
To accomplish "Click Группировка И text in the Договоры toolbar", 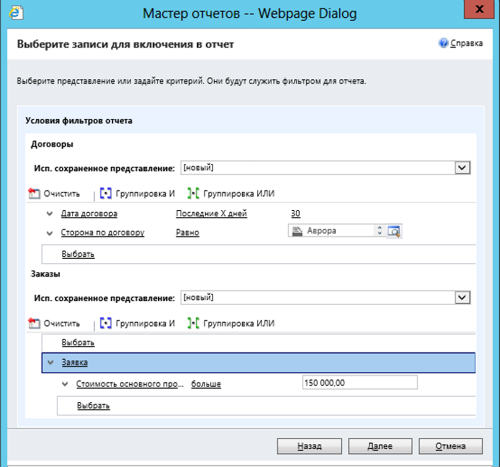I will point(145,193).
